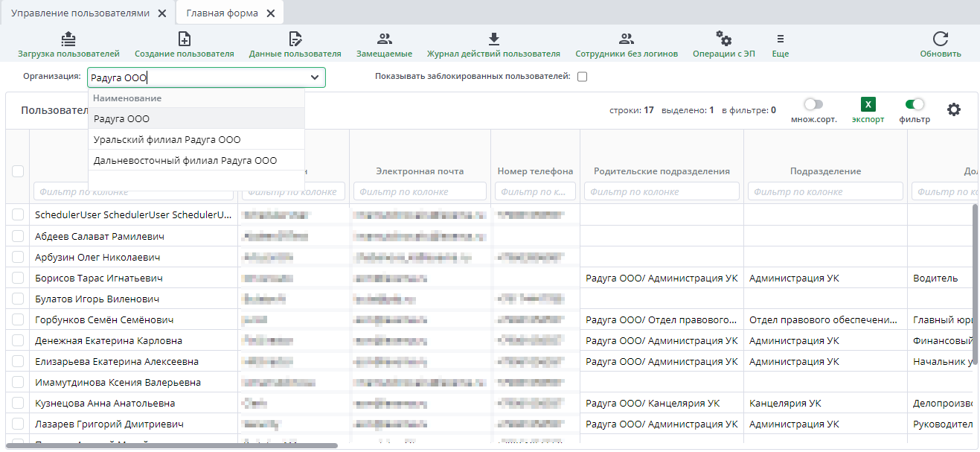Image resolution: width=980 pixels, height=452 pixels.
Task: Toggle the множ.сорт. switch
Action: (x=813, y=105)
